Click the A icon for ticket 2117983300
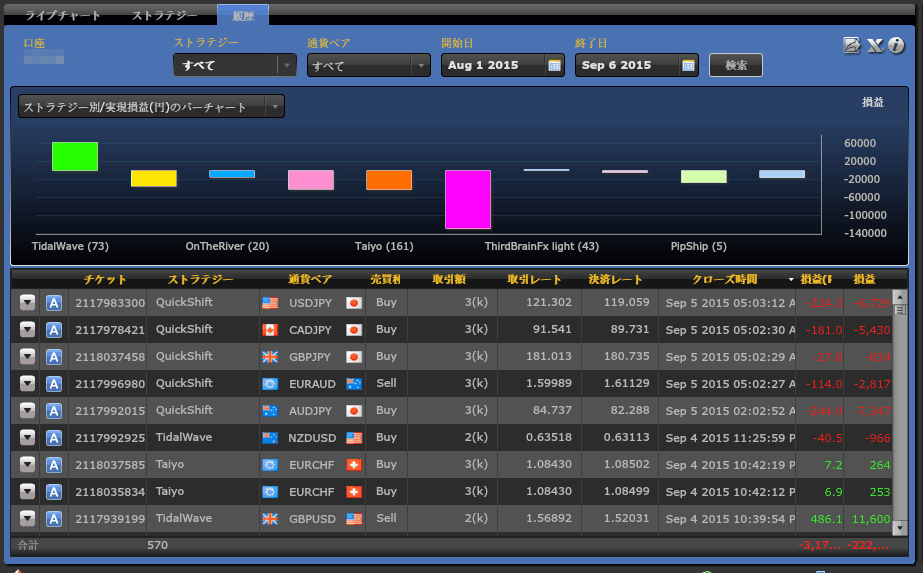 (x=54, y=303)
